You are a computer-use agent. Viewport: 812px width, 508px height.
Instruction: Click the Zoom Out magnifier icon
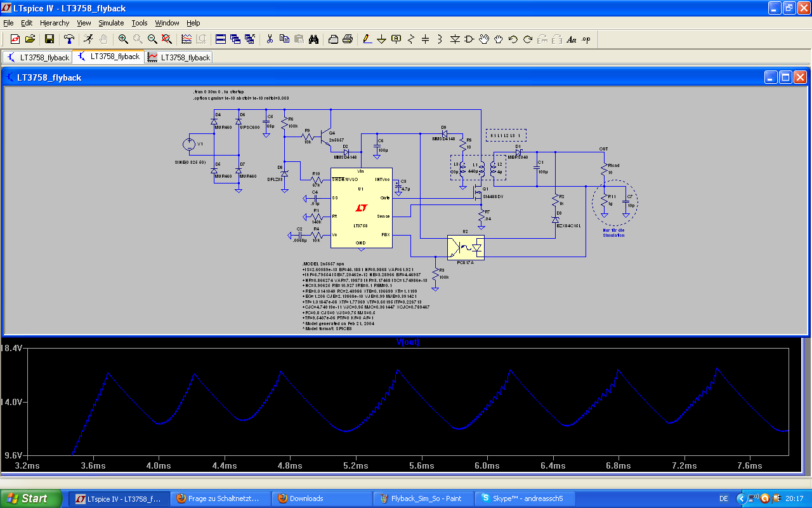tap(152, 39)
